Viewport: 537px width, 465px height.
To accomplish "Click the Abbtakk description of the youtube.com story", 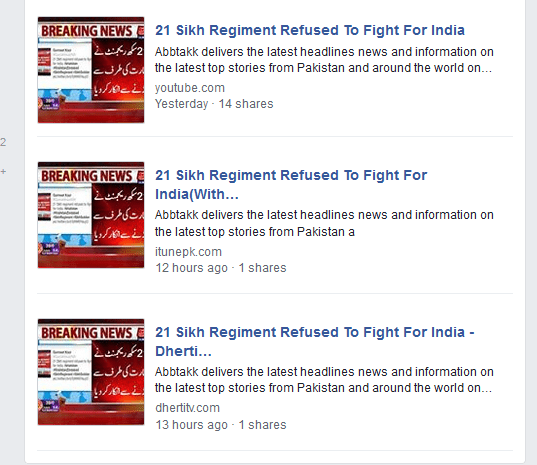I will pos(324,60).
